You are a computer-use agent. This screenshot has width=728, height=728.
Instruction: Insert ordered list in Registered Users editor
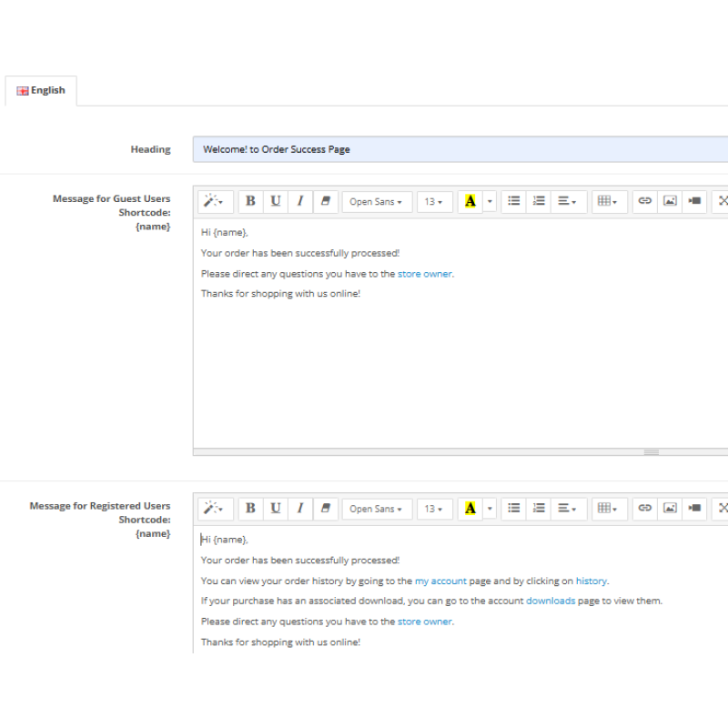[539, 509]
